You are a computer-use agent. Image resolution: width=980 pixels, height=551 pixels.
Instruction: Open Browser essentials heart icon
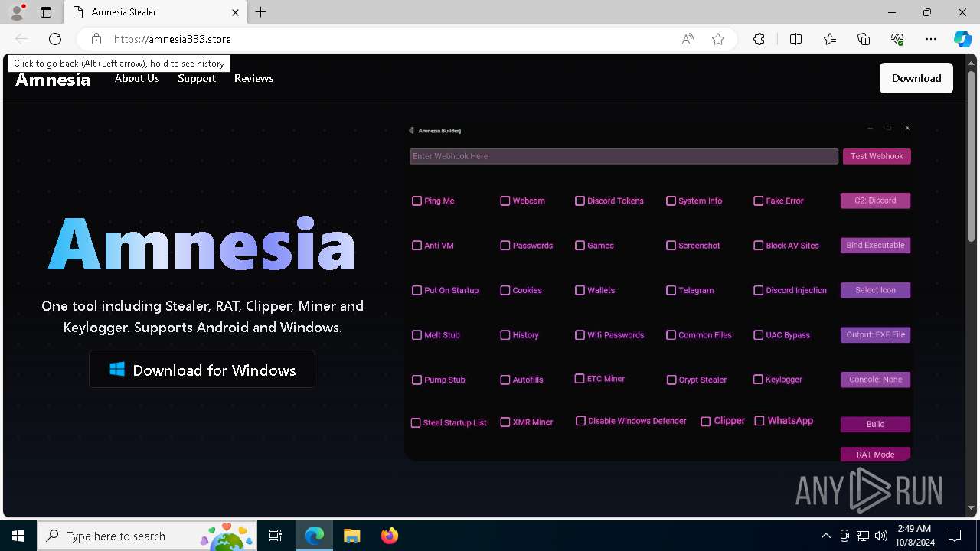[897, 39]
